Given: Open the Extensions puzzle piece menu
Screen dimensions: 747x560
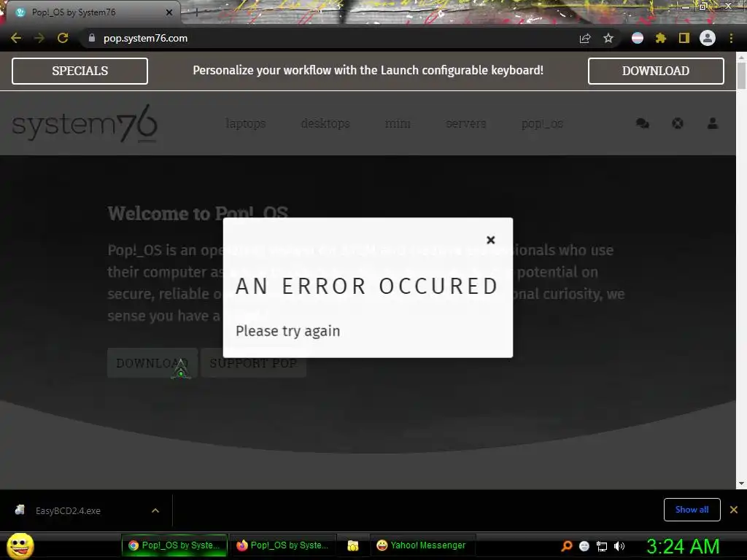Looking at the screenshot, I should pos(660,38).
